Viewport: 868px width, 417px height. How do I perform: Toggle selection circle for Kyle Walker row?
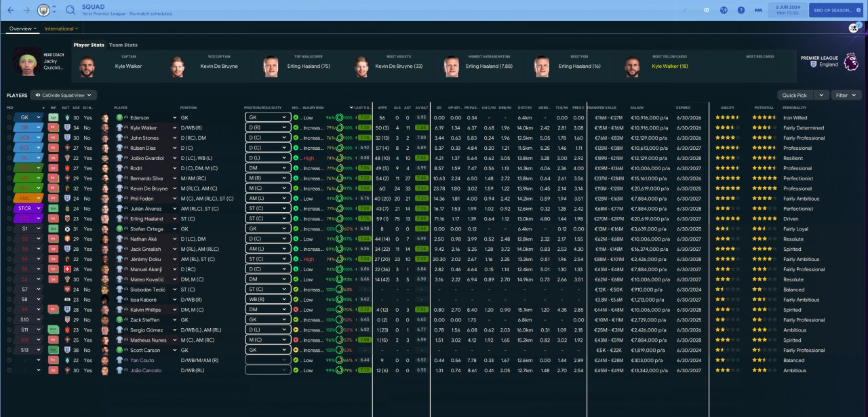tap(9, 127)
